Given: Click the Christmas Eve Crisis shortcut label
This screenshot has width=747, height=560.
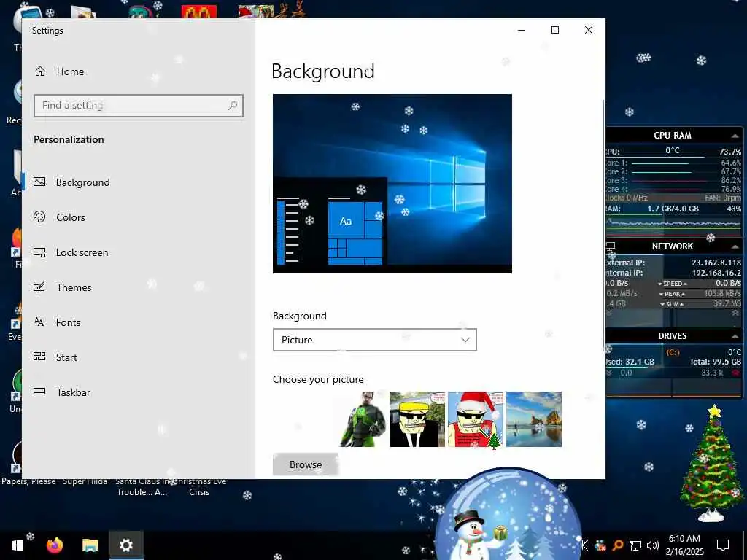Looking at the screenshot, I should tap(199, 486).
